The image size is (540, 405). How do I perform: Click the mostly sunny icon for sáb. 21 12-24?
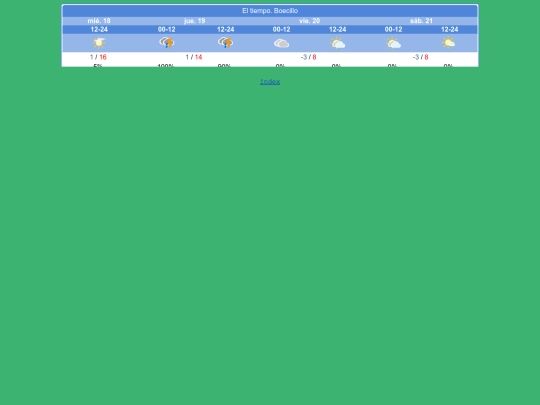(x=449, y=43)
